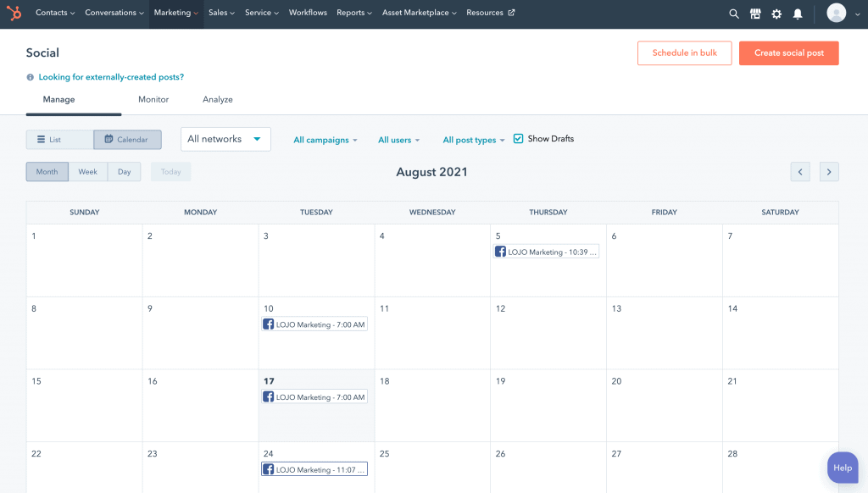Open the Marketplace grid icon
868x493 pixels.
(x=755, y=13)
